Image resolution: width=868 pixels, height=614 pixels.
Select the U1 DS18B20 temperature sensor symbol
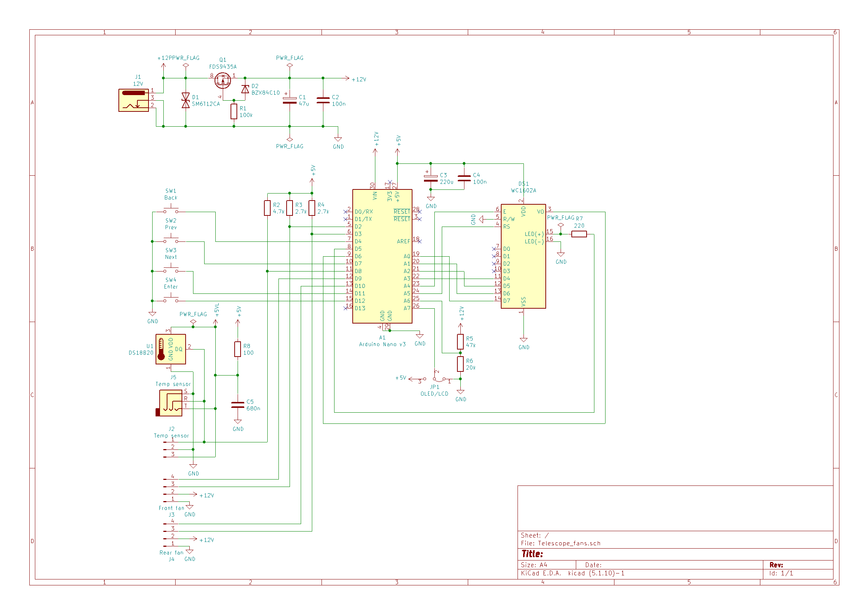pyautogui.click(x=170, y=349)
